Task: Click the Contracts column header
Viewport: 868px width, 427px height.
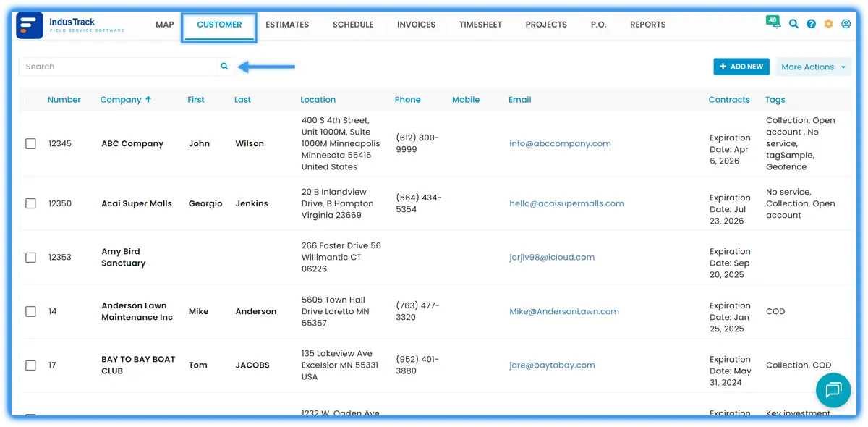Action: 729,100
